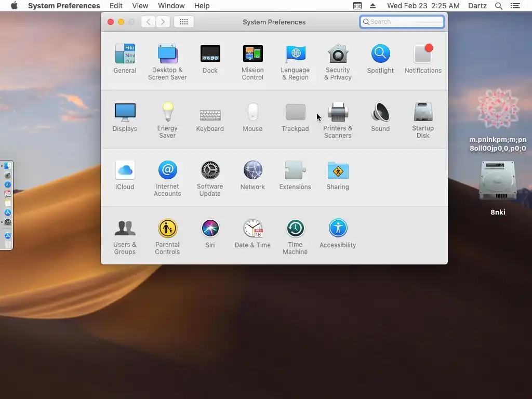The height and width of the screenshot is (399, 532).
Task: Open Mouse preferences pane
Action: point(252,117)
